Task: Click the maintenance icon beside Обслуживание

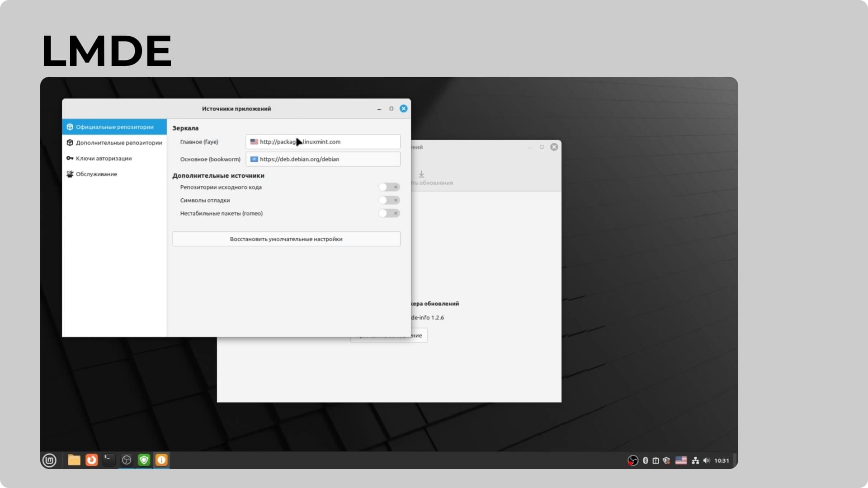Action: [x=70, y=174]
